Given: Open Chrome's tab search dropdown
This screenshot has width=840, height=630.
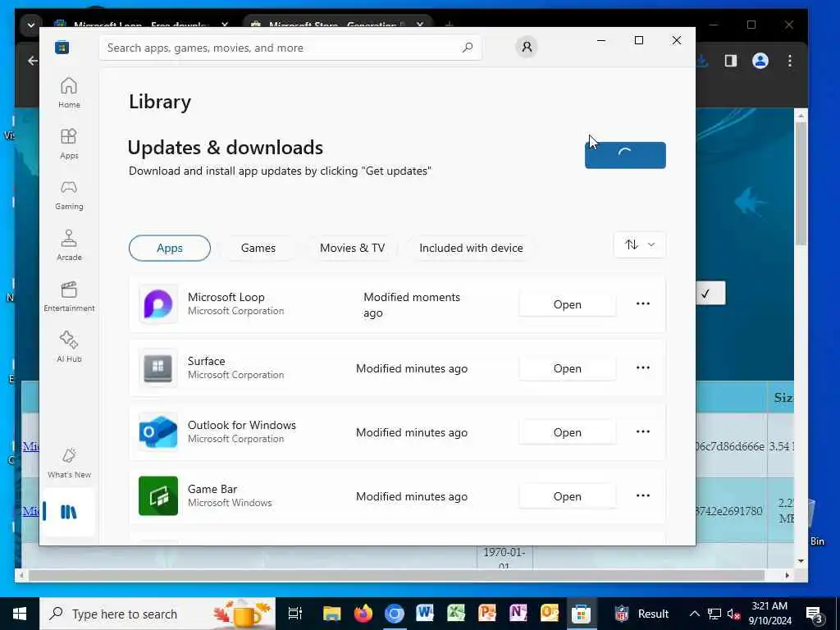Looking at the screenshot, I should (30, 25).
